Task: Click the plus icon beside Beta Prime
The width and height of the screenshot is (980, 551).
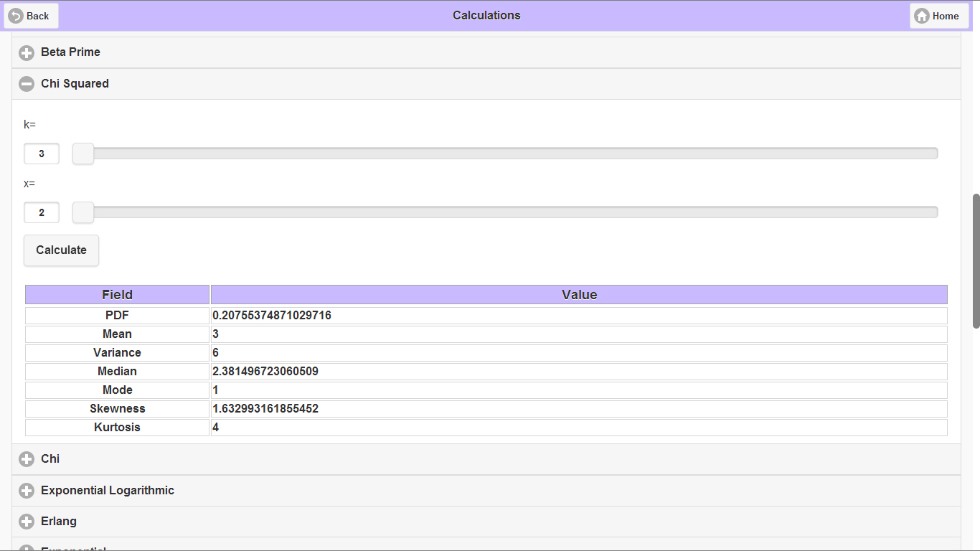Action: point(27,53)
